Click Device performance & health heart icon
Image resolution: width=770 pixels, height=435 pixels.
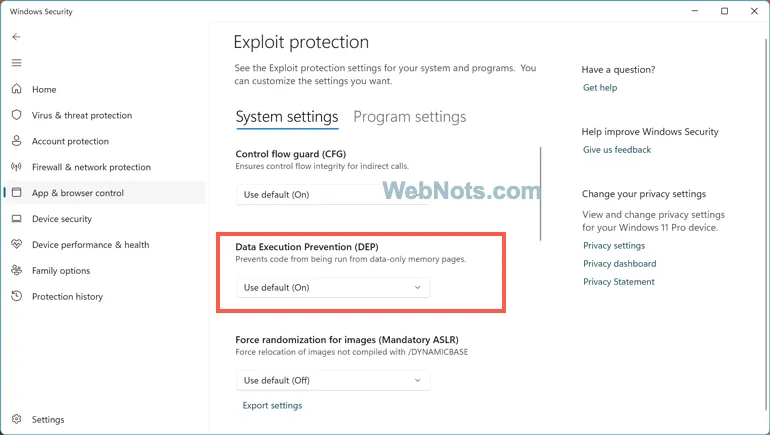point(16,244)
